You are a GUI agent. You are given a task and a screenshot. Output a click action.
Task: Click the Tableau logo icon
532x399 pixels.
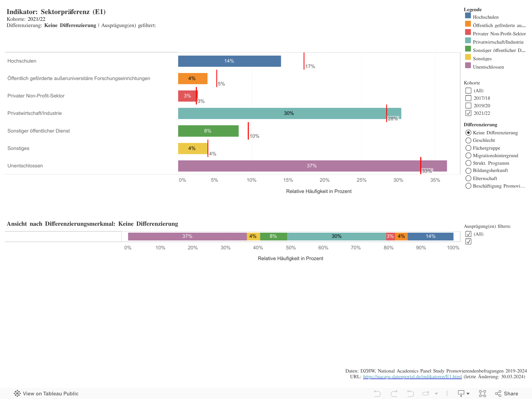pyautogui.click(x=17, y=394)
